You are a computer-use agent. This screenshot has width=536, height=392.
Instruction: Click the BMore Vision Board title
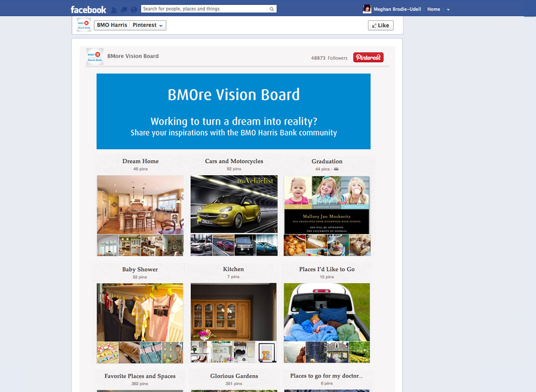(133, 56)
